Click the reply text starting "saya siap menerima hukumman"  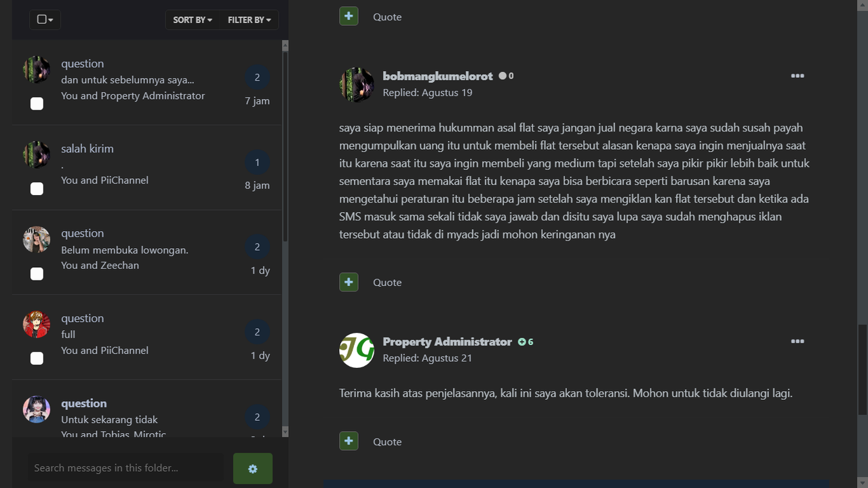[574, 181]
